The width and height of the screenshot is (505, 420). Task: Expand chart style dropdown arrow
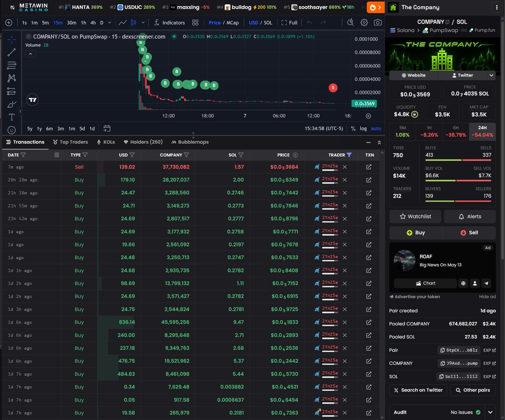point(143,23)
